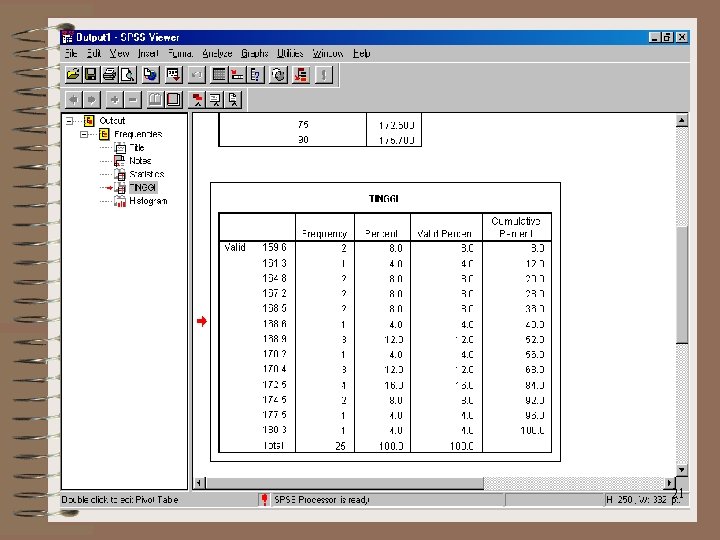Click the Export output toolbar icon
The height and width of the screenshot is (540, 720).
150,74
